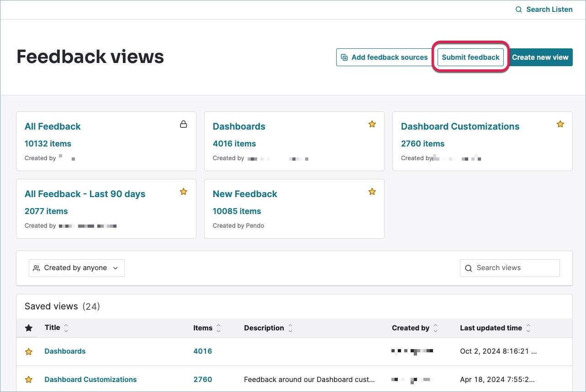This screenshot has width=586, height=392.
Task: Click the Search Listen magnifier icon
Action: click(x=518, y=10)
